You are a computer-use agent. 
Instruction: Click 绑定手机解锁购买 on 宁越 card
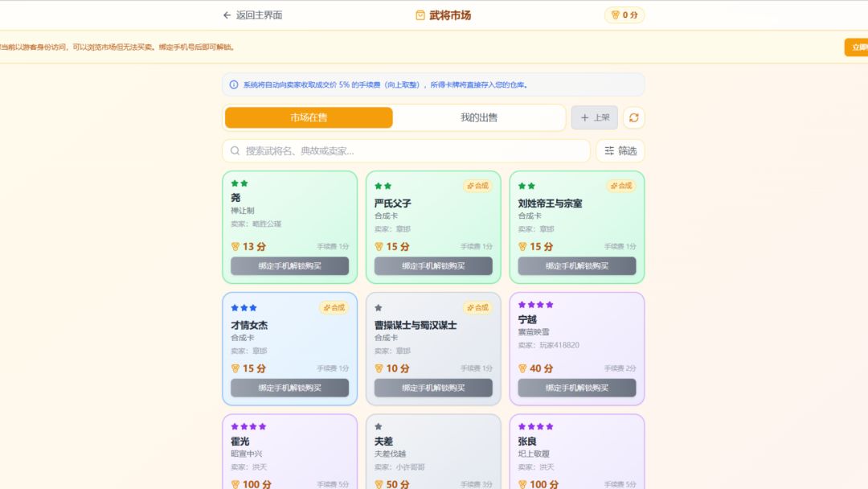[577, 388]
